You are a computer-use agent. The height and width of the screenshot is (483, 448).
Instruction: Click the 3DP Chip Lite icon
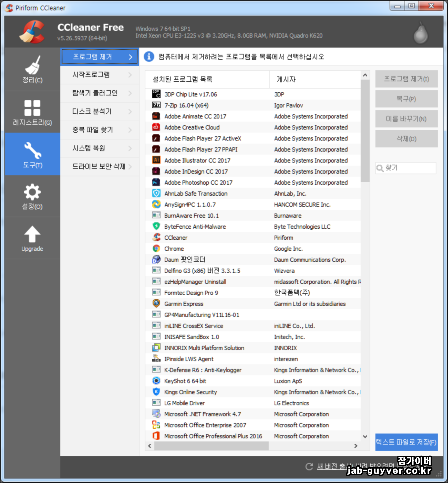pyautogui.click(x=156, y=94)
